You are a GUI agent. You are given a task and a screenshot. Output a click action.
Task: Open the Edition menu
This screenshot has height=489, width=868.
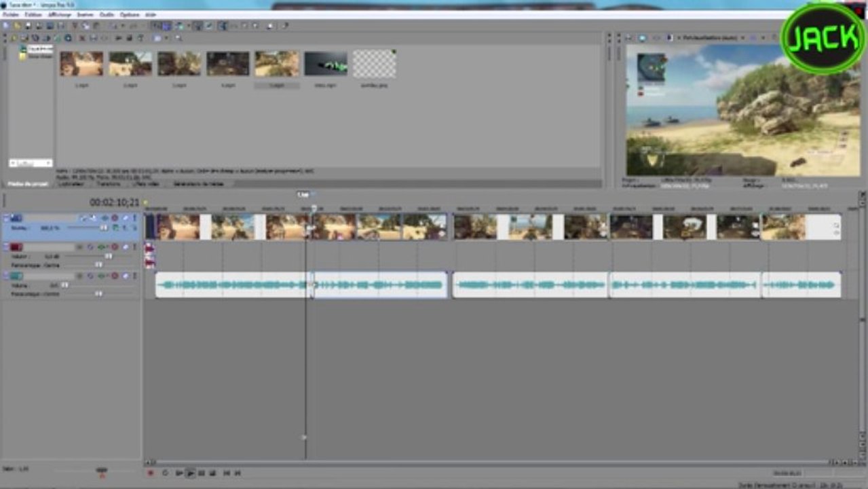point(33,15)
